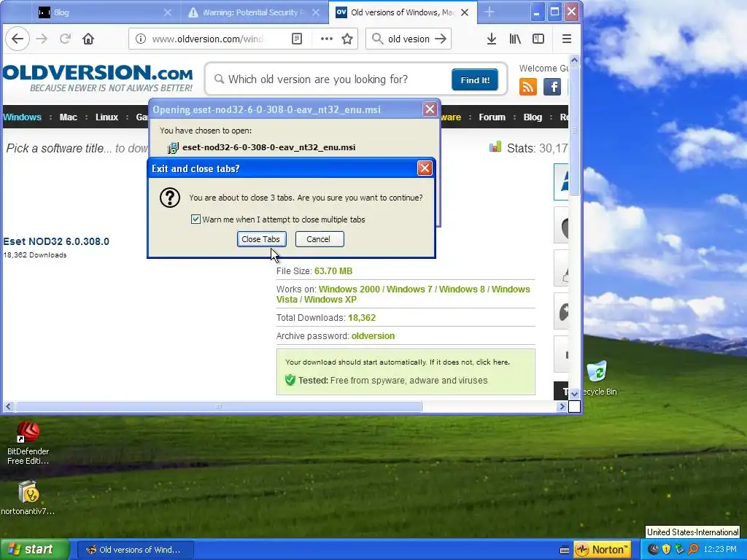The height and width of the screenshot is (560, 747).
Task: Close the Blog tab
Action: coord(168,13)
